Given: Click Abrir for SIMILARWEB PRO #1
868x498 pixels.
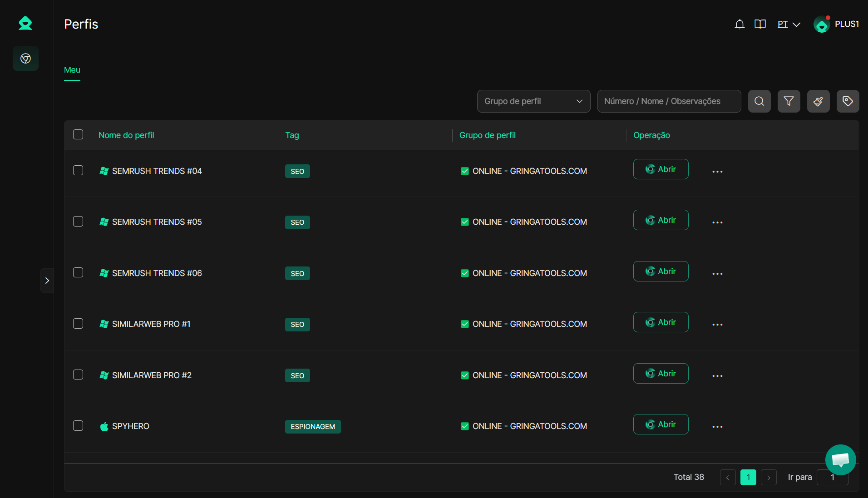Looking at the screenshot, I should (x=661, y=322).
